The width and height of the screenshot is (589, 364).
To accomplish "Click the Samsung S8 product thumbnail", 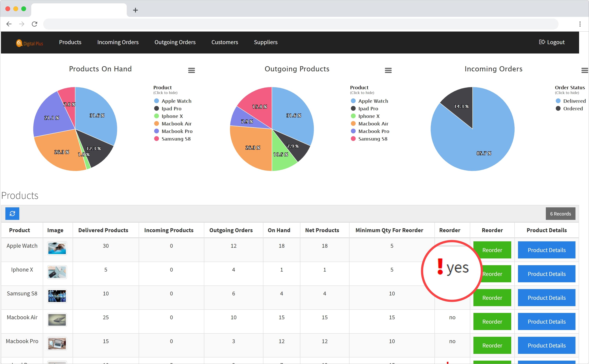I will 57,296.
